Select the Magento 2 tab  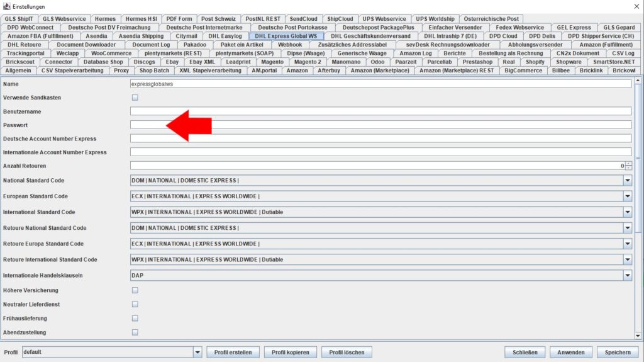308,62
